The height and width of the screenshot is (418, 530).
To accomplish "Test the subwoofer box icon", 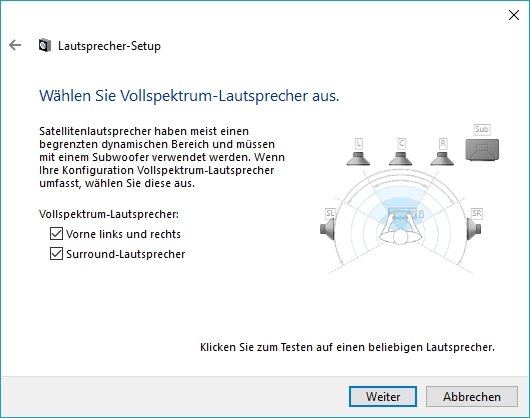I will click(482, 149).
